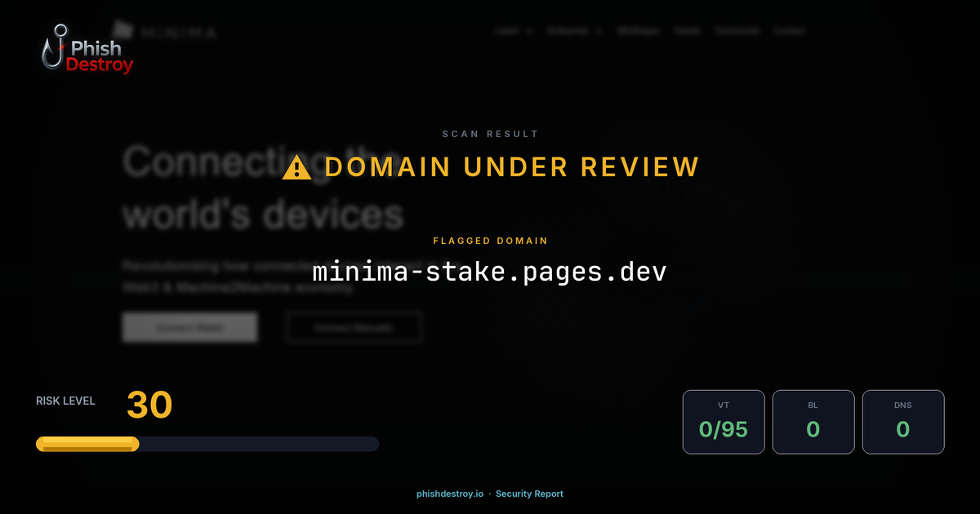Click the SCAN RESULT heading label
This screenshot has width=980, height=514.
coord(490,133)
